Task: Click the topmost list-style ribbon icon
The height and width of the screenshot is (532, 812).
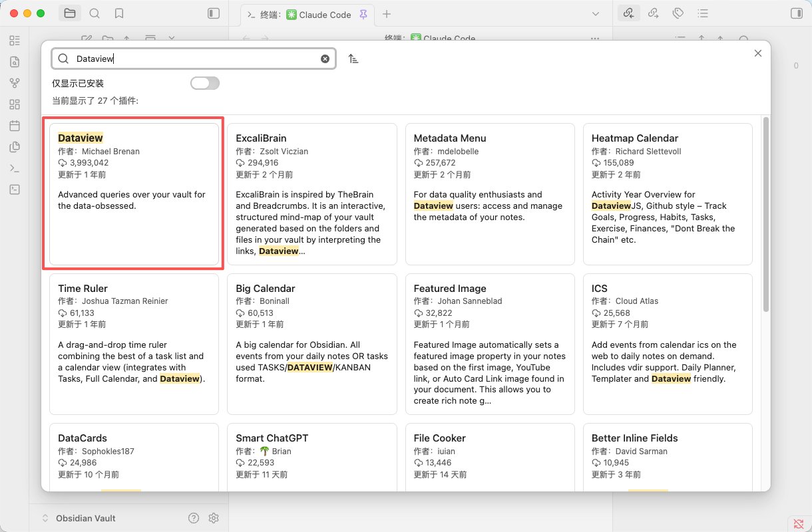Action: click(x=15, y=41)
